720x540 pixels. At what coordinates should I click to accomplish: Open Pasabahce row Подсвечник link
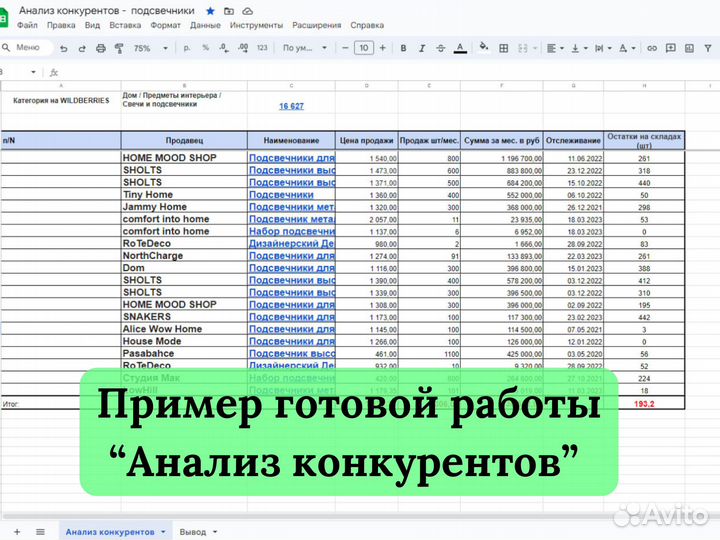pyautogui.click(x=292, y=354)
